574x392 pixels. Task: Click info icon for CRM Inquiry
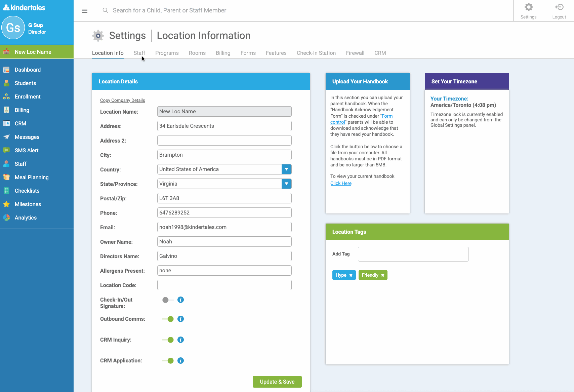point(180,340)
